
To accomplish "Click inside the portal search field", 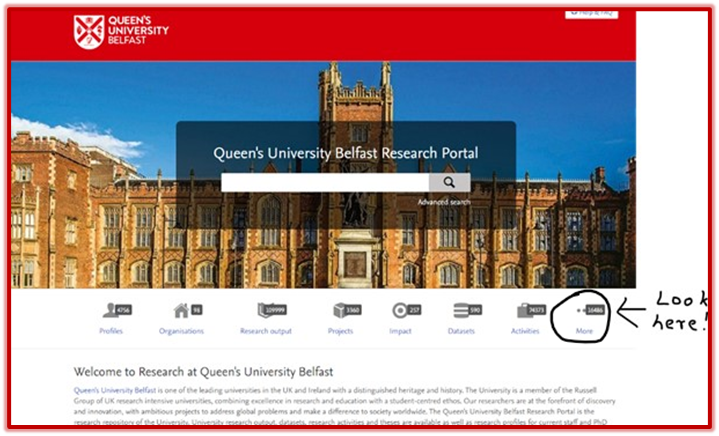I will [x=325, y=182].
